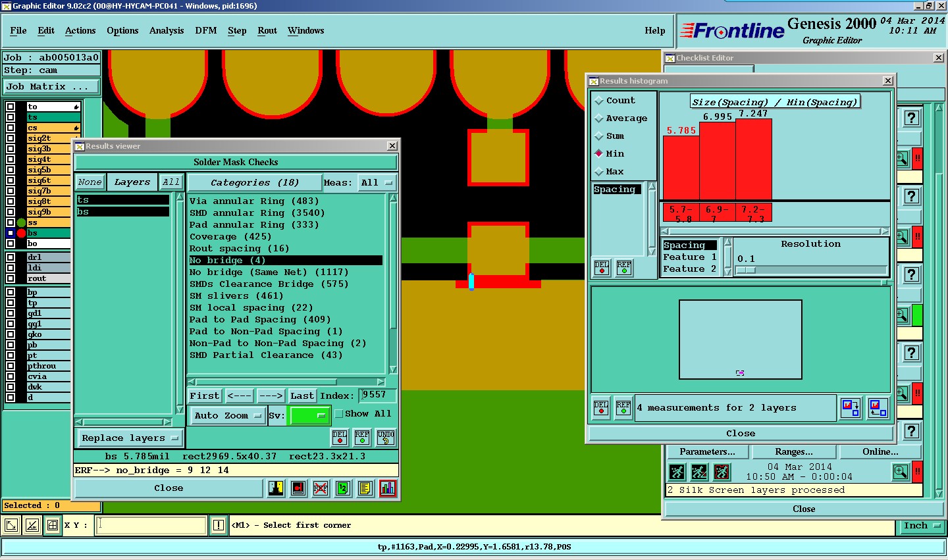This screenshot has width=948, height=560.
Task: Click second running-man icon in Checklist Editor
Action: tap(699, 472)
